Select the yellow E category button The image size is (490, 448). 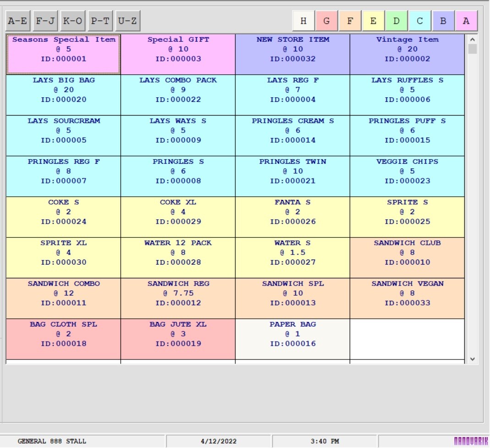point(373,21)
